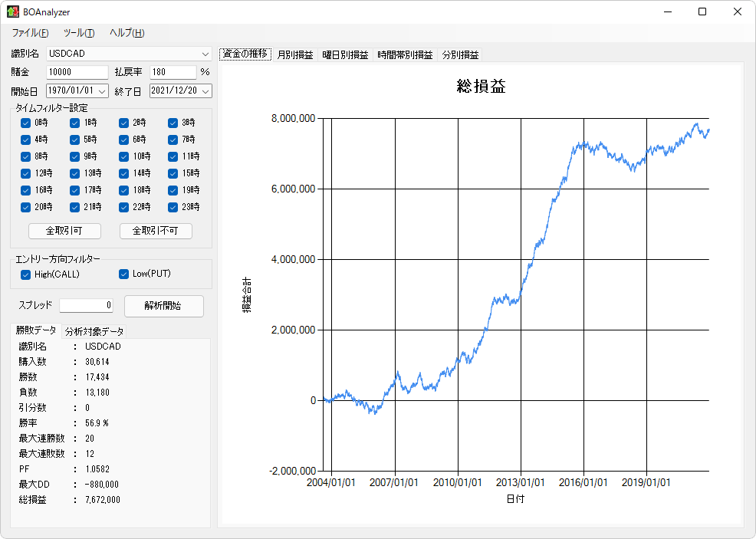Select the 負数 value 13,180
Image resolution: width=756 pixels, height=539 pixels.
point(97,393)
